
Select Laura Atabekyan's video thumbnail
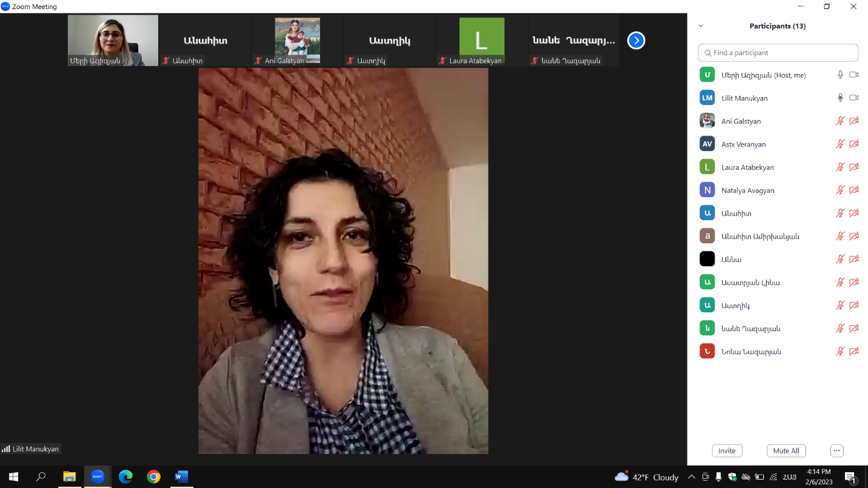[481, 41]
